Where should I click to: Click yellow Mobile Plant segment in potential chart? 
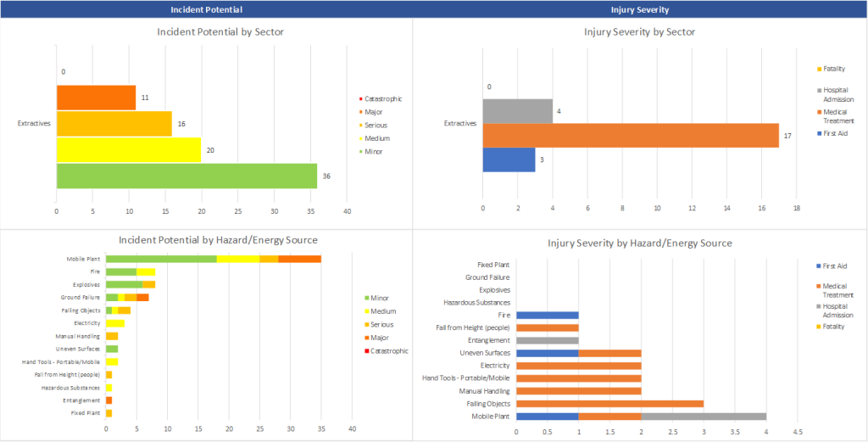click(238, 259)
